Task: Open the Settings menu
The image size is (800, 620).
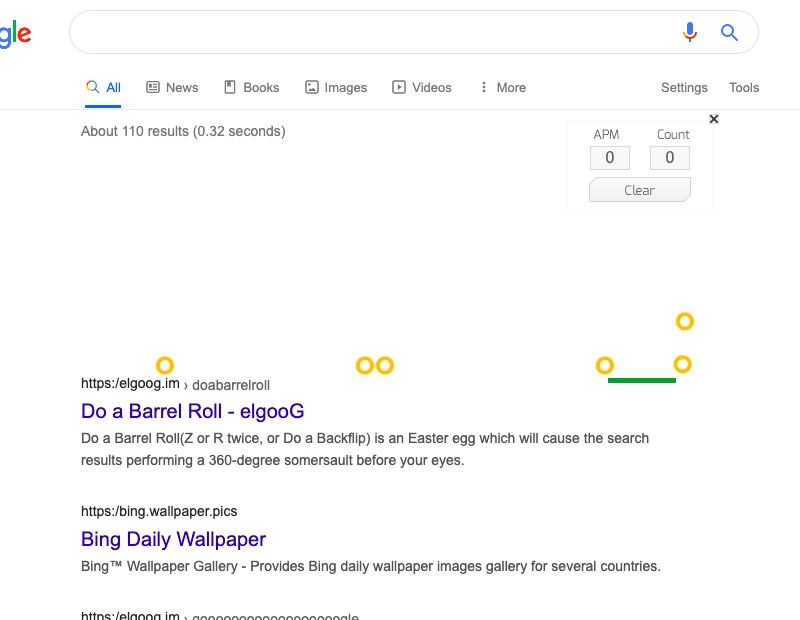Action: click(x=684, y=88)
